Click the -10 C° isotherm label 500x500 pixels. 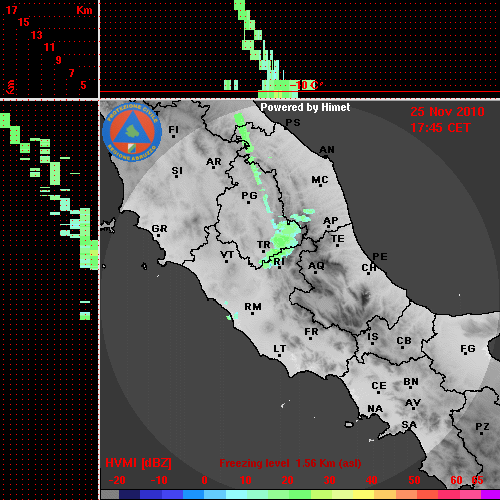[306, 85]
